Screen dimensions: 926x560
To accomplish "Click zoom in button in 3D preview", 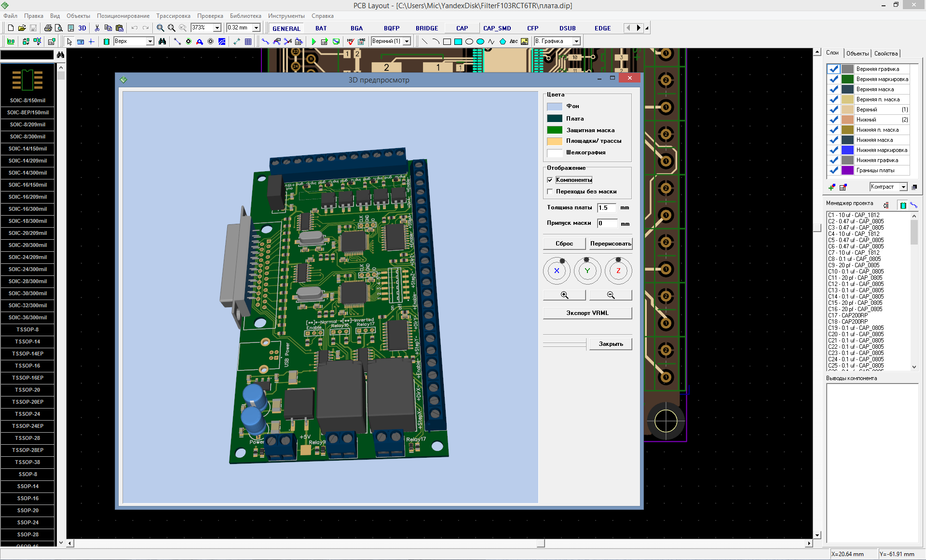I will coord(564,295).
